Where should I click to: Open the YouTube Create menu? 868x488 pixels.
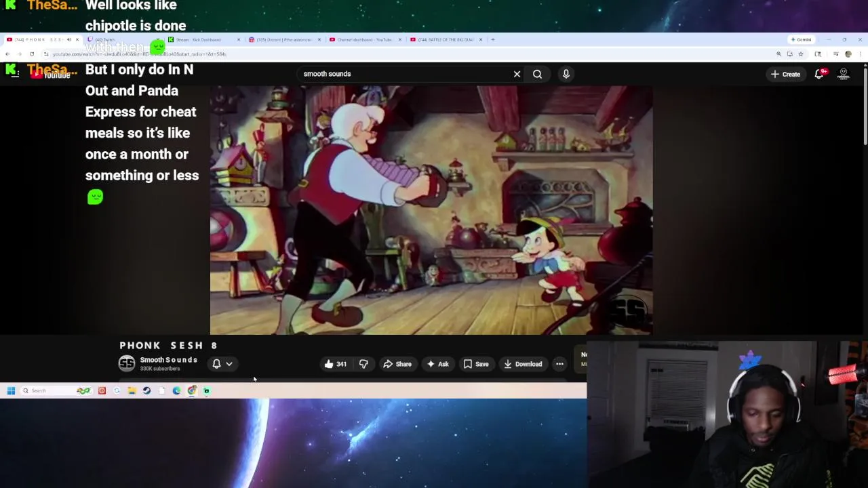click(x=785, y=74)
